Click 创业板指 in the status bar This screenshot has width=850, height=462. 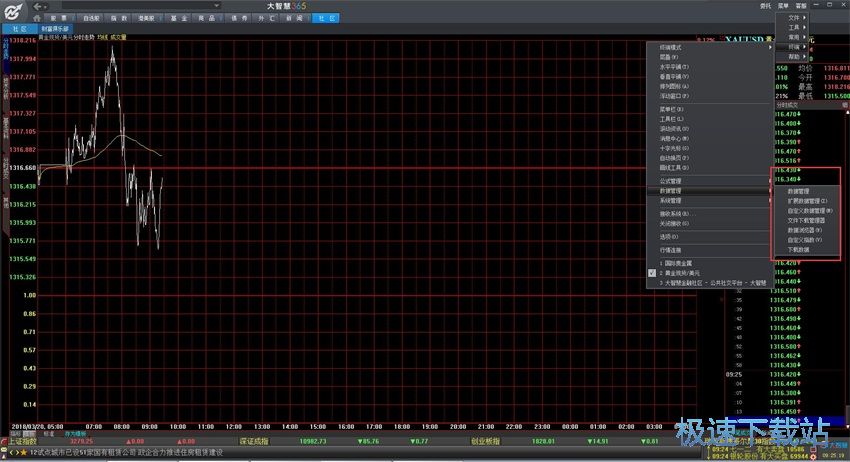tap(486, 441)
